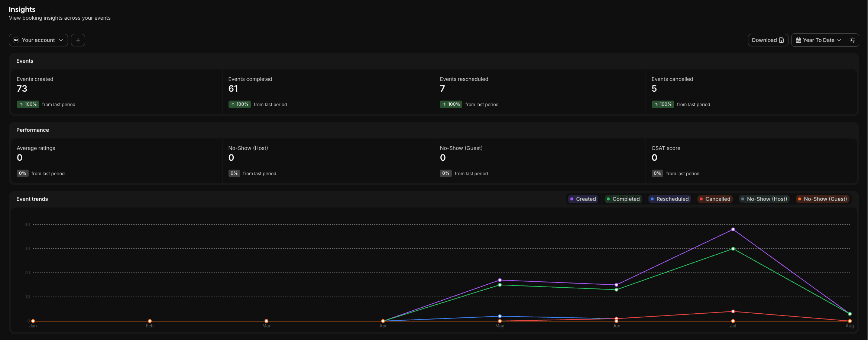Open the filter settings sliders icon
The width and height of the screenshot is (868, 340).
tap(852, 40)
